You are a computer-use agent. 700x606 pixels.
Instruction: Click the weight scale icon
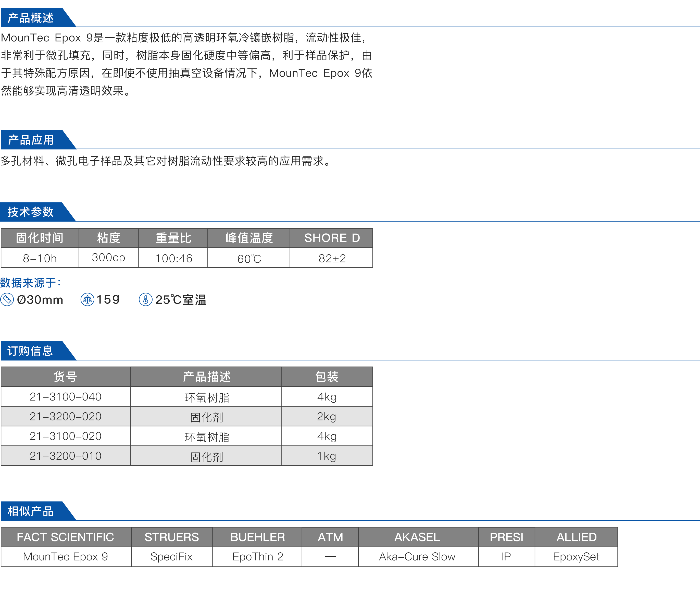click(x=87, y=300)
